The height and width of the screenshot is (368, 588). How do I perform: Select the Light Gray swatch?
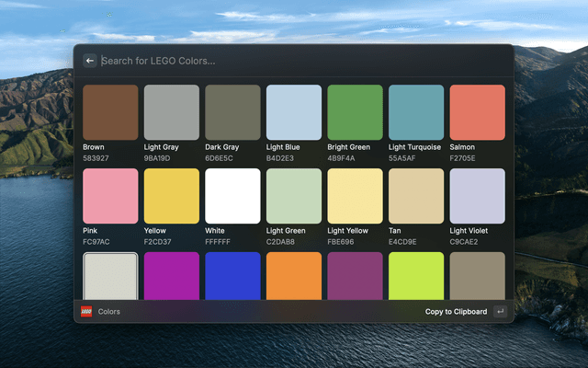click(172, 112)
